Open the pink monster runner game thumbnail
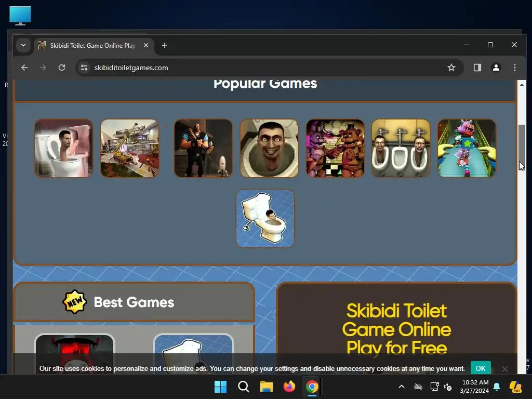 pyautogui.click(x=467, y=148)
